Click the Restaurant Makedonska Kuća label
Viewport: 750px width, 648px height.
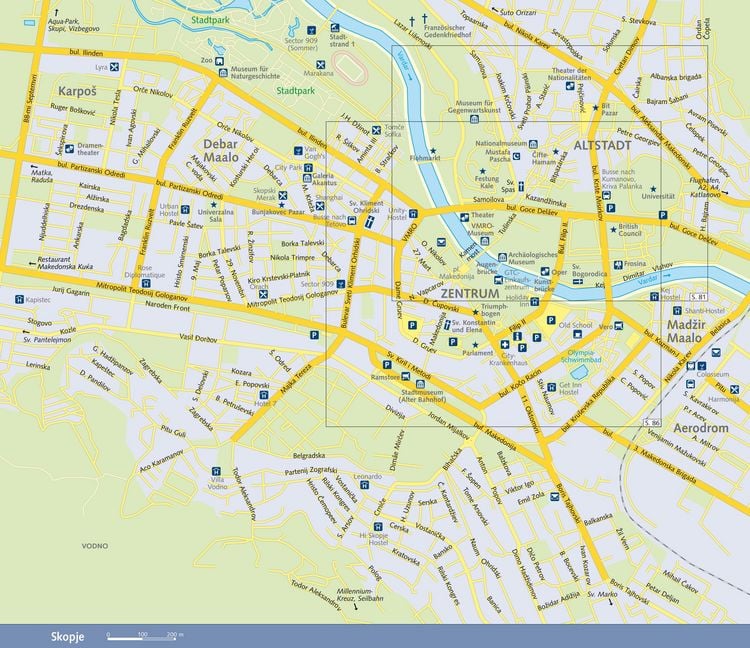[x=65, y=263]
